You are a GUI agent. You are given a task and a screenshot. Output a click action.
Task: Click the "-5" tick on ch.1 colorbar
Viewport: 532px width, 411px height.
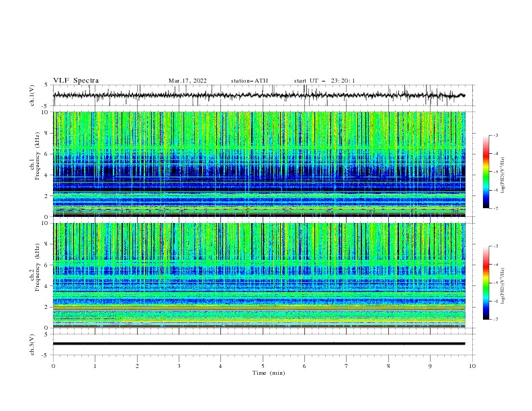point(495,172)
